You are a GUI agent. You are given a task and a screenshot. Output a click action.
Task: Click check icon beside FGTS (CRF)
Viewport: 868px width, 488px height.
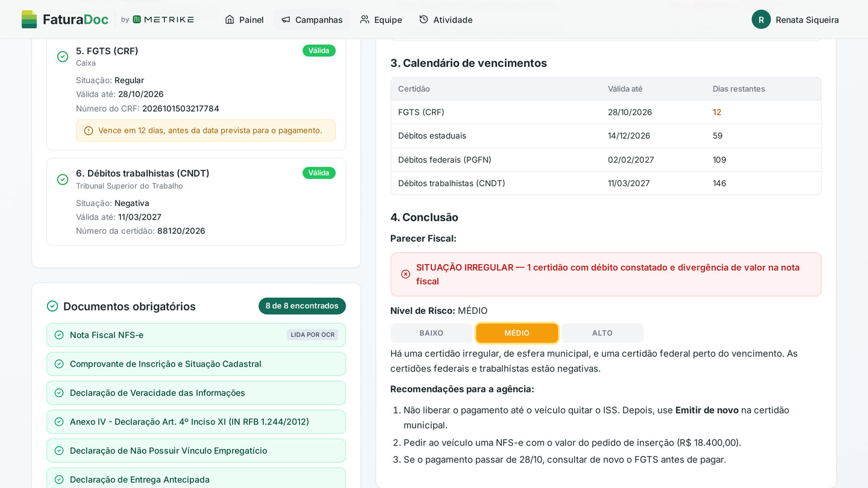tap(63, 56)
